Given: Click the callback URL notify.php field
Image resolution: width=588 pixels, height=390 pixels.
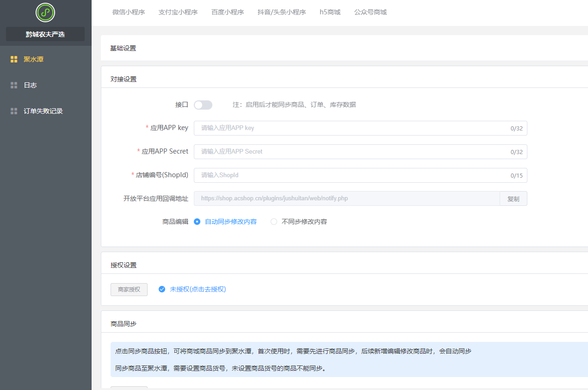Looking at the screenshot, I should (x=347, y=198).
